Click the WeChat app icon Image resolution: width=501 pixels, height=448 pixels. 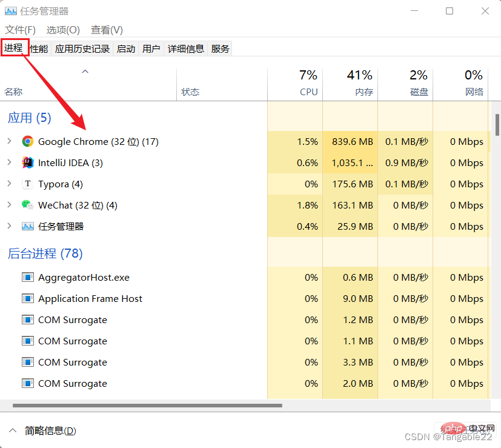pos(28,205)
